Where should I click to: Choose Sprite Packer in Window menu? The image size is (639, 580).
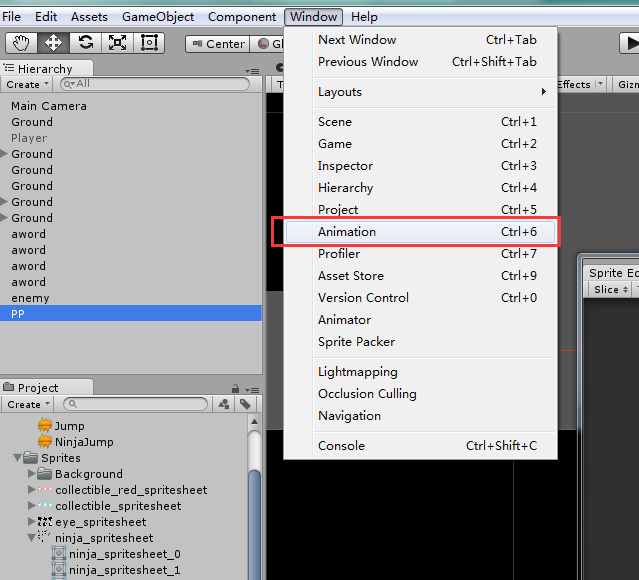[x=356, y=342]
